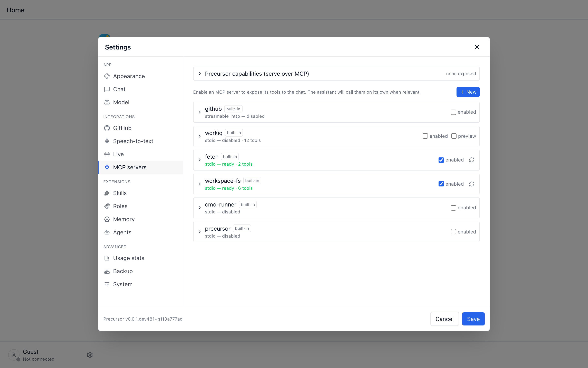Viewport: 588px width, 368px height.
Task: Click the 'Not connected' status text
Action: (39, 359)
